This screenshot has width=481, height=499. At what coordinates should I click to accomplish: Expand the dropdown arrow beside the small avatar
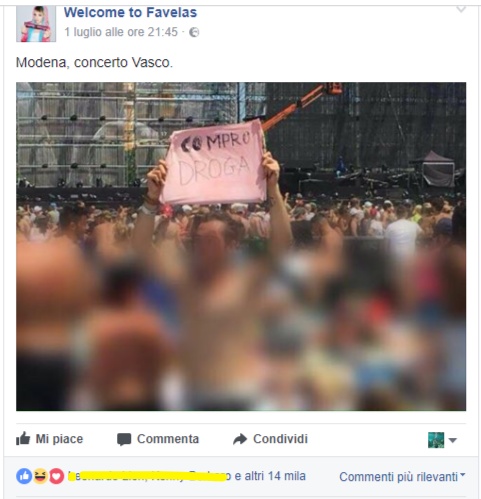click(452, 440)
